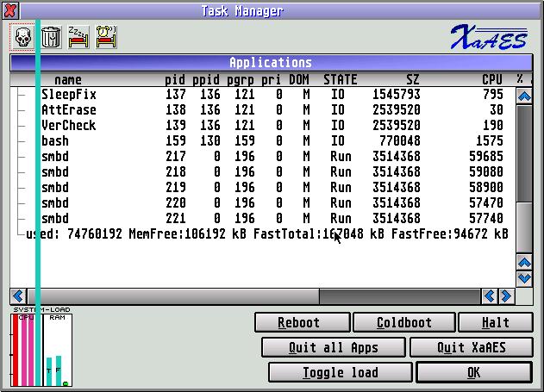Click the alarm clock wake icon
This screenshot has height=392, width=544.
[x=106, y=36]
